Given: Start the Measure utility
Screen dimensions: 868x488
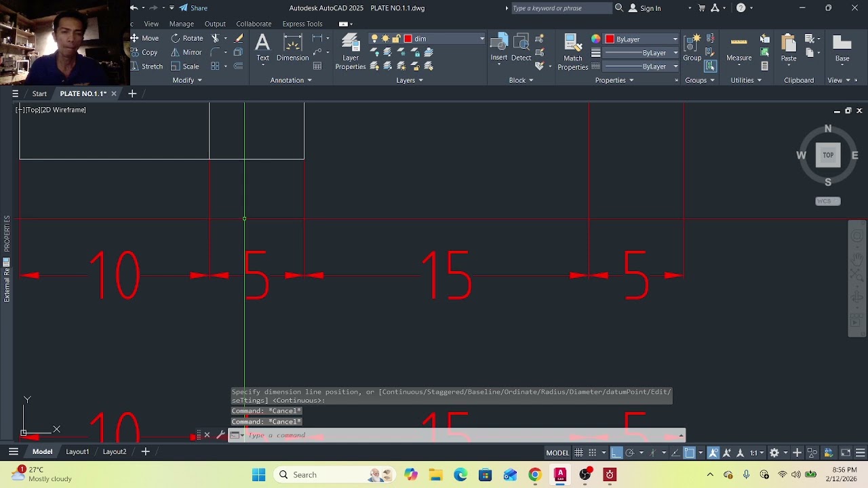Looking at the screenshot, I should pos(739,48).
